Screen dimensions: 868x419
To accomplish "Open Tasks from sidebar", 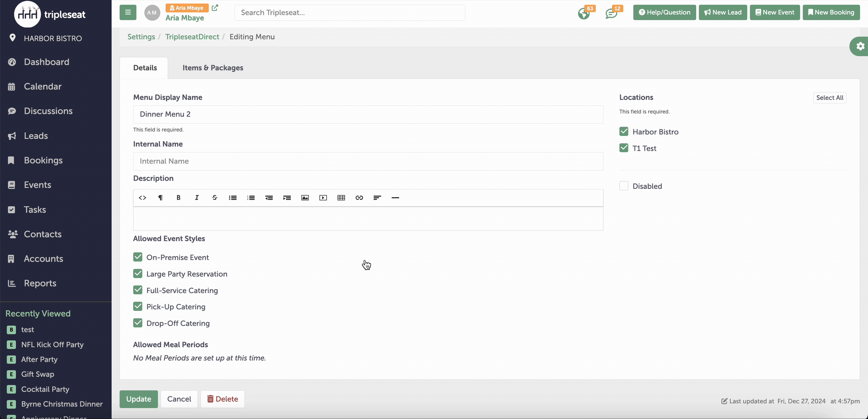I will (35, 209).
